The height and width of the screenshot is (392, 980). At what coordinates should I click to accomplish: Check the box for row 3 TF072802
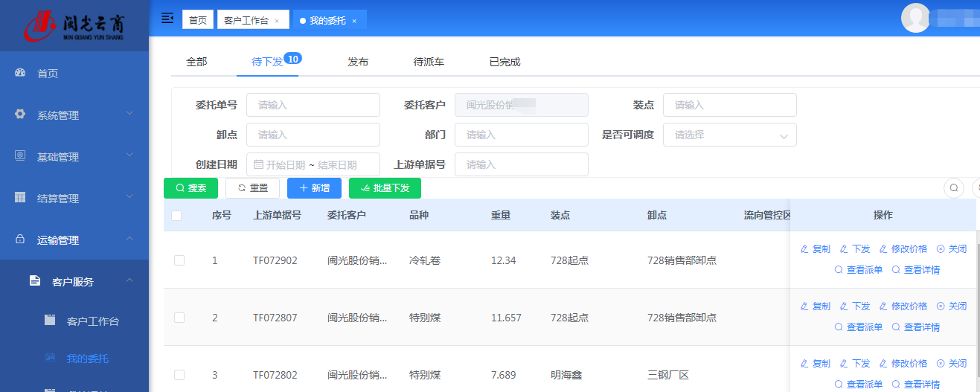179,375
